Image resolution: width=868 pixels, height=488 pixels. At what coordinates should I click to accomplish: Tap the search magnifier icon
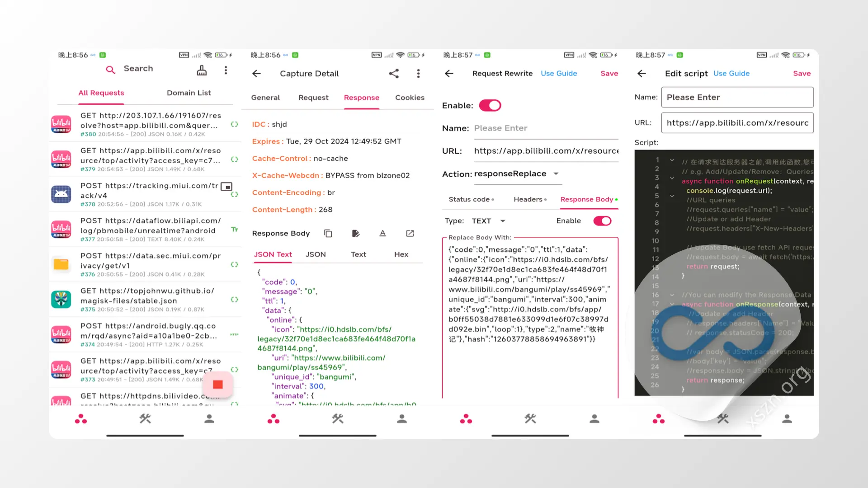click(x=110, y=70)
